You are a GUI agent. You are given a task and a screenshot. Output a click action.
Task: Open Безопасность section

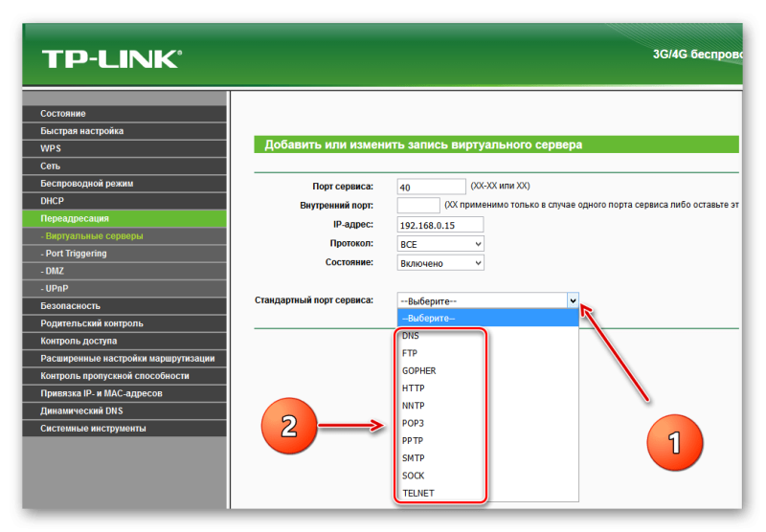pos(124,306)
